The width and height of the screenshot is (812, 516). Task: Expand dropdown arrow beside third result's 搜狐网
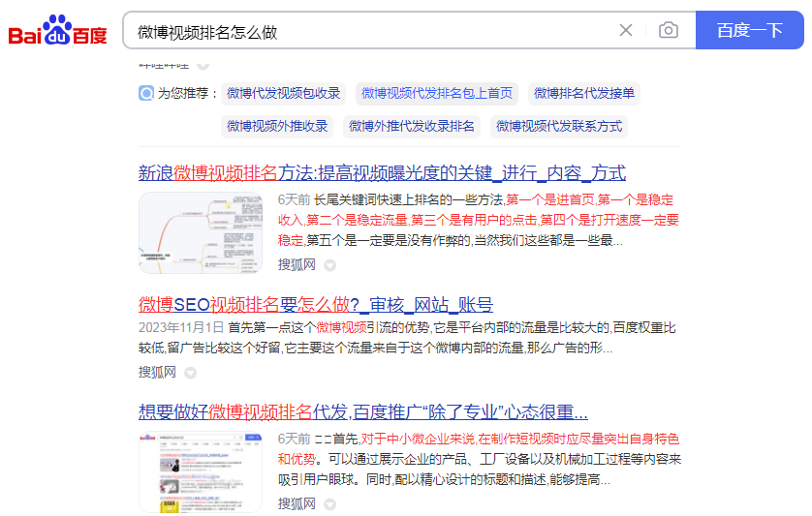tap(329, 504)
